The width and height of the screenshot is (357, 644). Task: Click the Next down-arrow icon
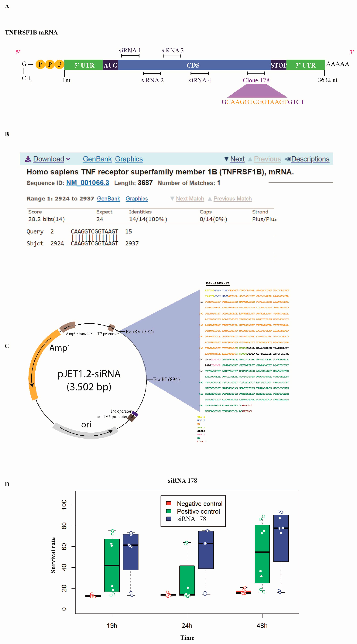point(226,159)
